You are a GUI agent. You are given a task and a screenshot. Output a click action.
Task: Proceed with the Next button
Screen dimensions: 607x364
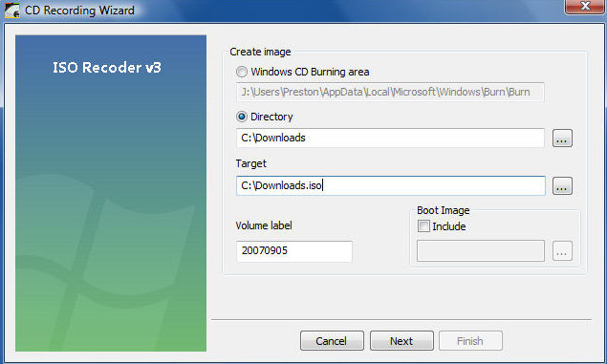401,341
